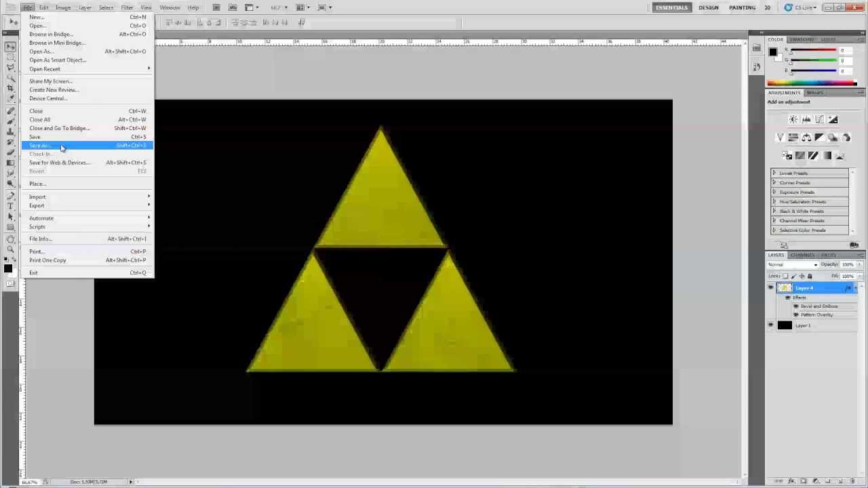Screen dimensions: 868x488
Task: Add a Color Balance adjustment
Action: [806, 138]
